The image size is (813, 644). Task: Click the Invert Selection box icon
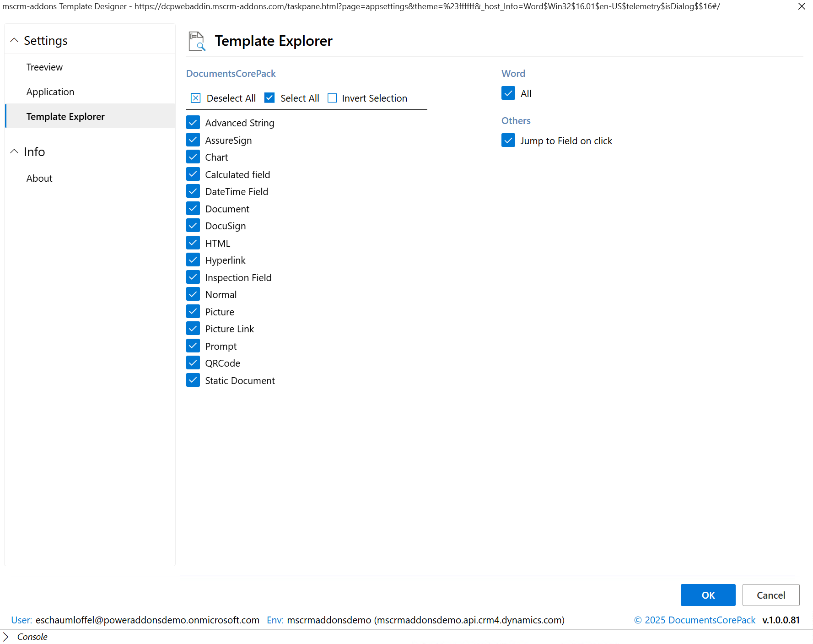pyautogui.click(x=332, y=98)
